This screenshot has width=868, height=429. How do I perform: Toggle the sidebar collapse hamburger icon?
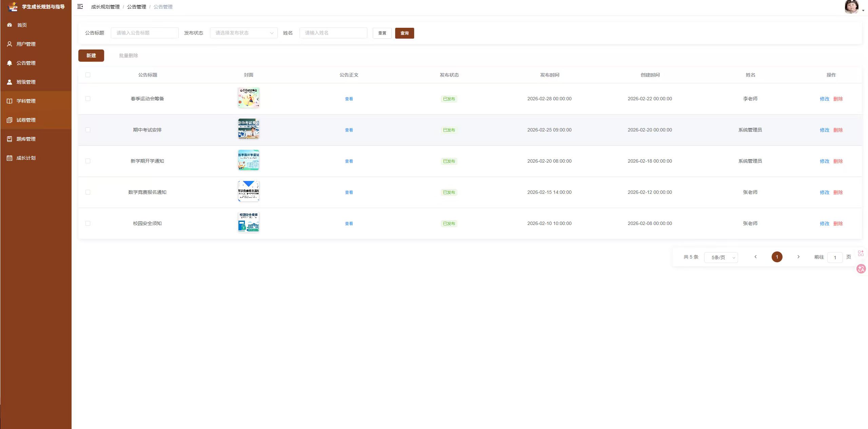80,6
